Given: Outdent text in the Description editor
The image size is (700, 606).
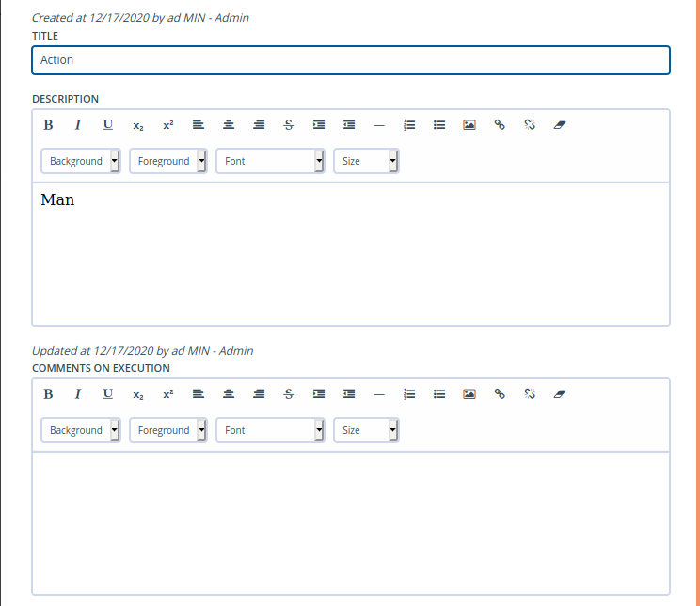Looking at the screenshot, I should point(349,125).
